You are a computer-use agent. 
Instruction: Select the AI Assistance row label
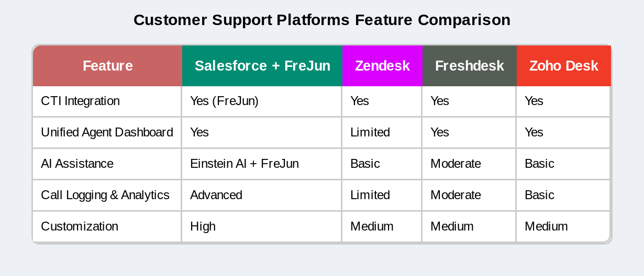(x=77, y=164)
